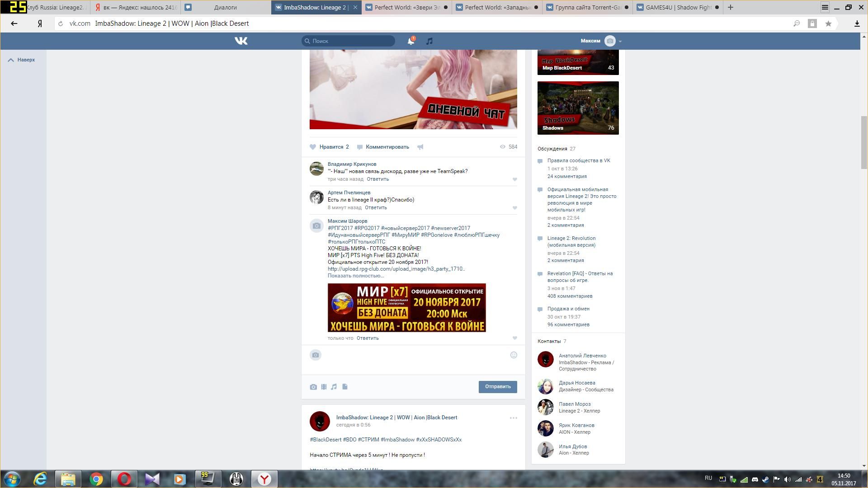Switch to the вк — Яндекс search tab
Image resolution: width=868 pixels, height=488 pixels.
pyautogui.click(x=136, y=7)
